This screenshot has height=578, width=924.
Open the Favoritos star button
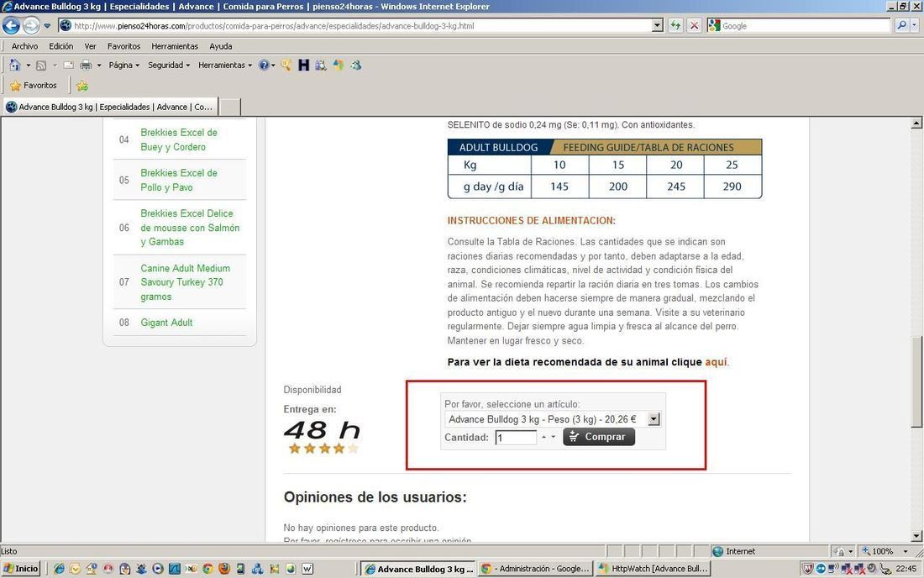tap(34, 86)
